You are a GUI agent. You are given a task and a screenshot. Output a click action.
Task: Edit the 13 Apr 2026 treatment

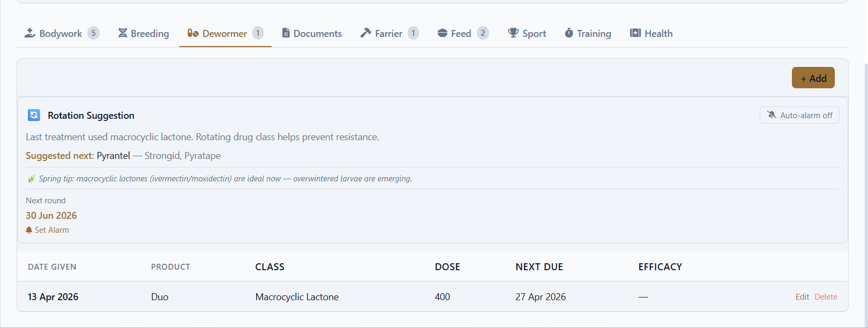tap(802, 297)
